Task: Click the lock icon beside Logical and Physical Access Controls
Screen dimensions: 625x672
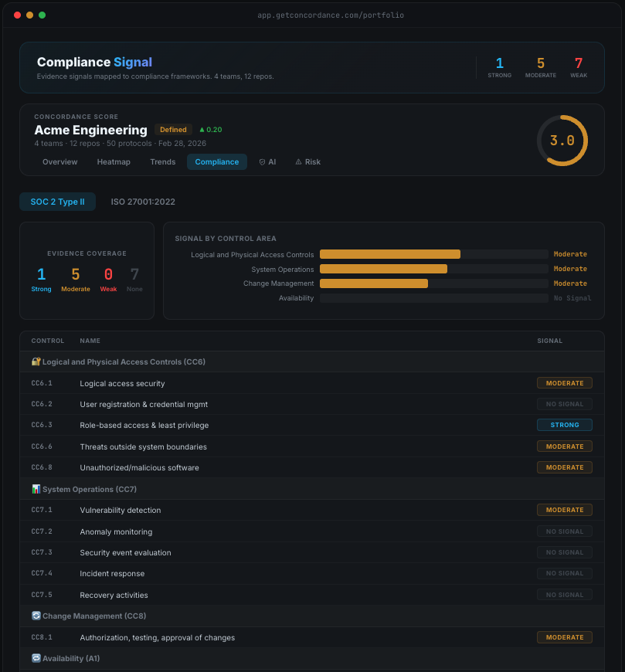Action: pos(36,361)
